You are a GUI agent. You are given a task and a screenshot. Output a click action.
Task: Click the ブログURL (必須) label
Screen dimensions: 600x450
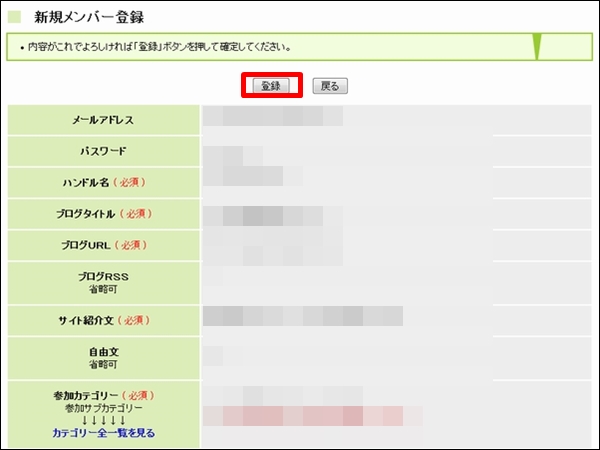104,245
